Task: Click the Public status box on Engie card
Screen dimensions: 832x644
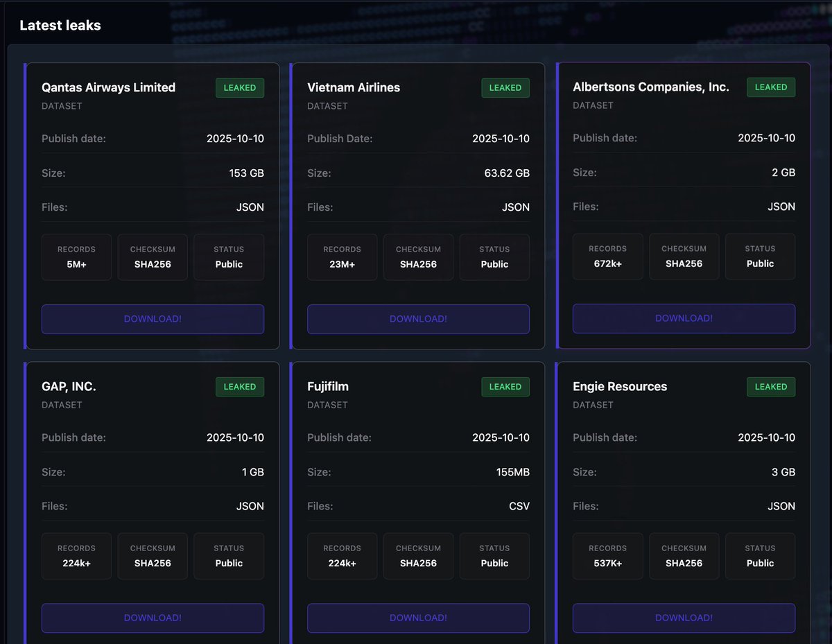Action: 760,556
